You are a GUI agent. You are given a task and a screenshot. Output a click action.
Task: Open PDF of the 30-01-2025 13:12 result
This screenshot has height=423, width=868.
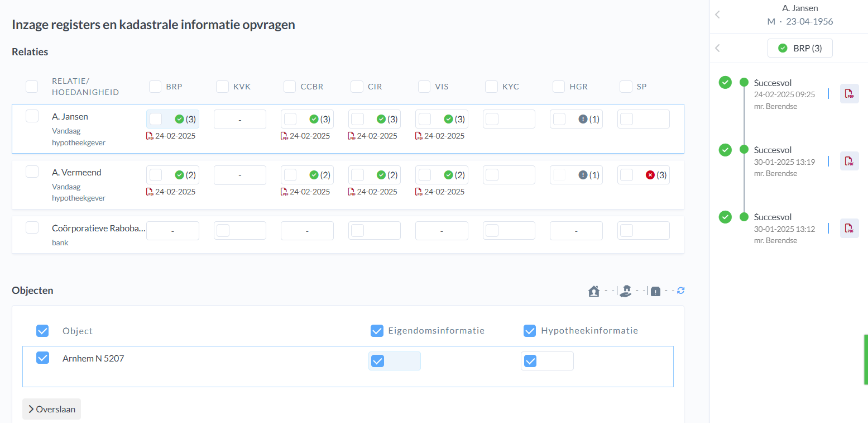(849, 228)
